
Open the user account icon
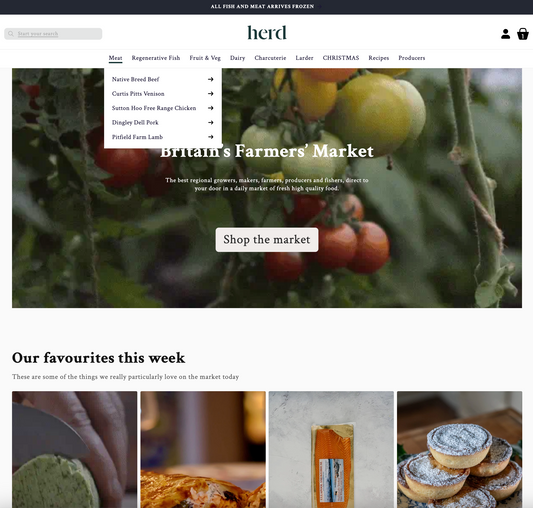click(505, 34)
